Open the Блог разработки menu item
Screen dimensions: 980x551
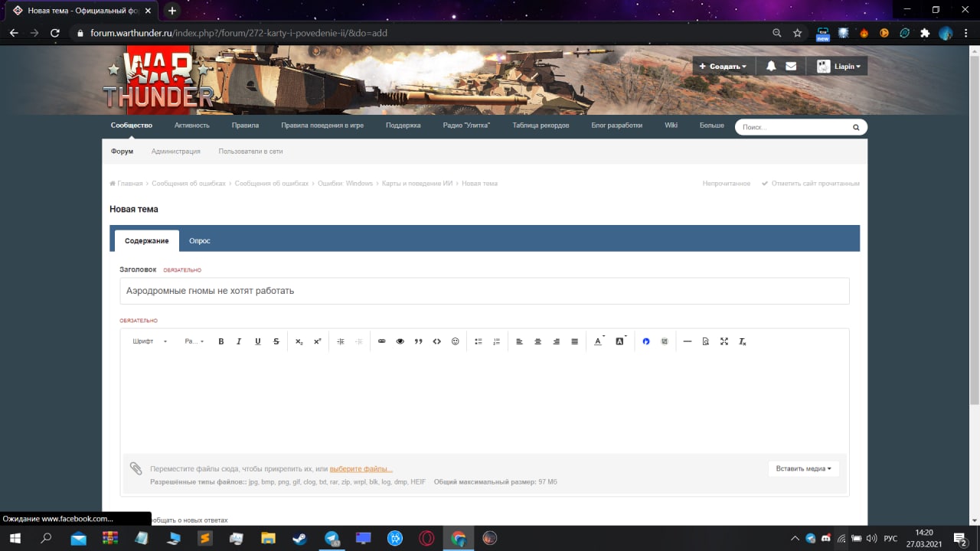tap(617, 125)
